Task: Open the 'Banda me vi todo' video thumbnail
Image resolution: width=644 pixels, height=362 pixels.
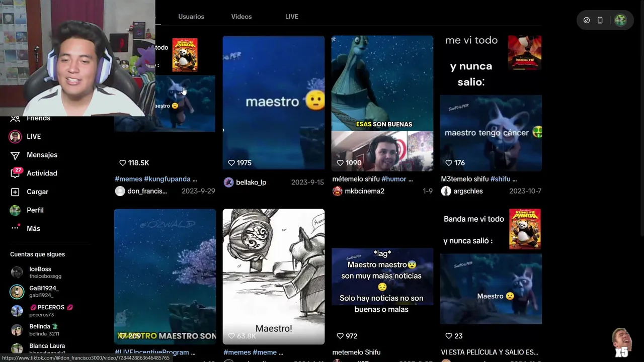Action: pyautogui.click(x=491, y=277)
